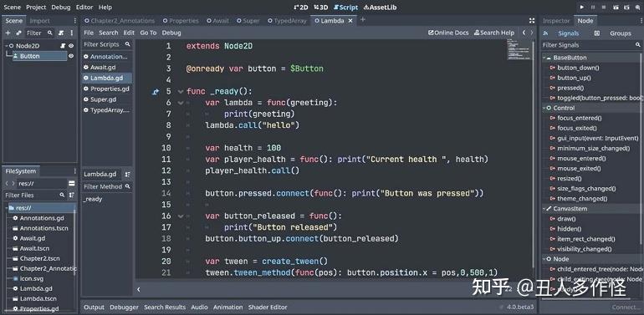Stop the running project
Image resolution: width=644 pixels, height=315 pixels.
tap(604, 7)
